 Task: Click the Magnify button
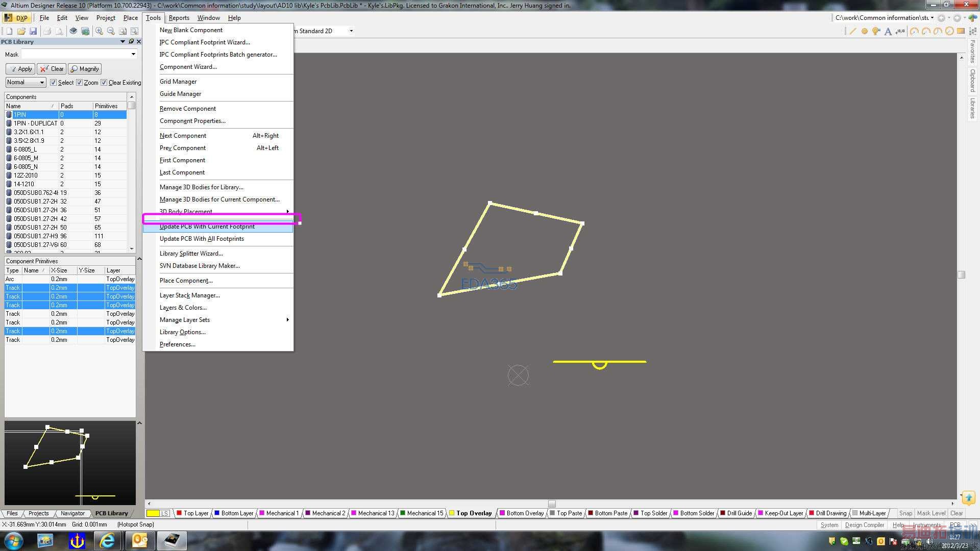click(85, 69)
